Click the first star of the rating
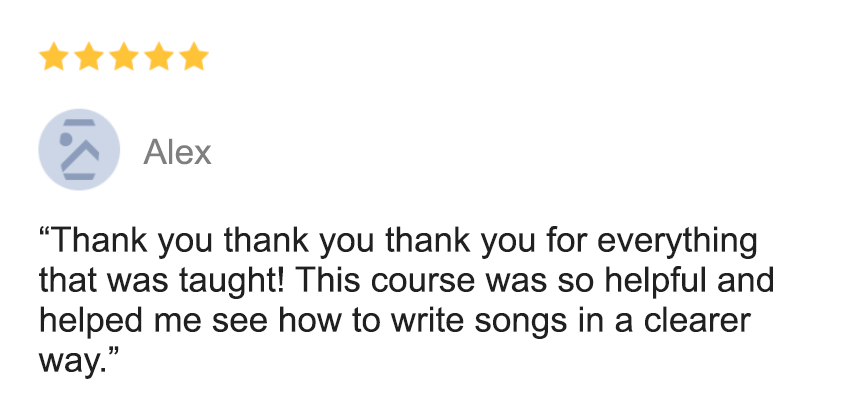Screen dimensions: 848x402 pyautogui.click(x=54, y=57)
